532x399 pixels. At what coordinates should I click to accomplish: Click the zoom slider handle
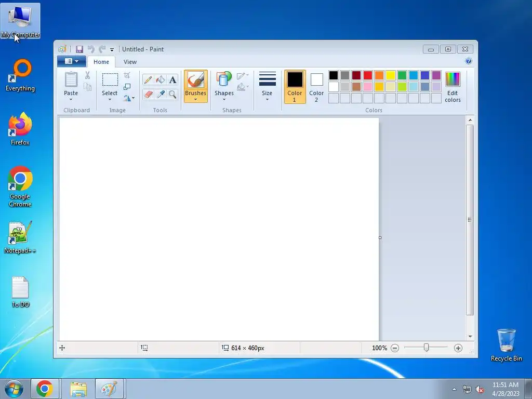[x=426, y=348]
